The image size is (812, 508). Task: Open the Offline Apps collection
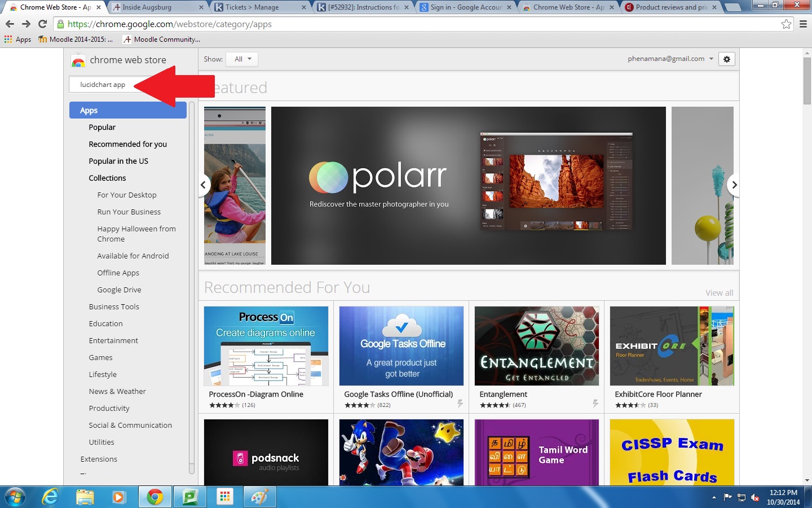[118, 273]
